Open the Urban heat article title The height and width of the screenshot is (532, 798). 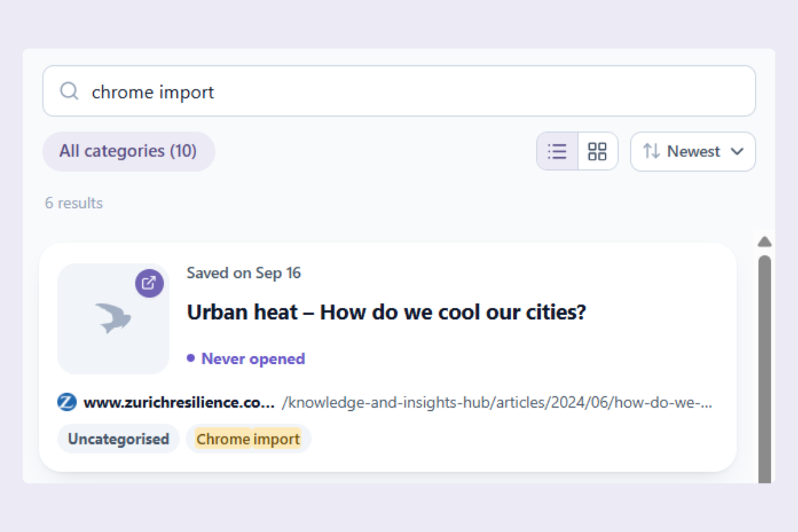(386, 312)
